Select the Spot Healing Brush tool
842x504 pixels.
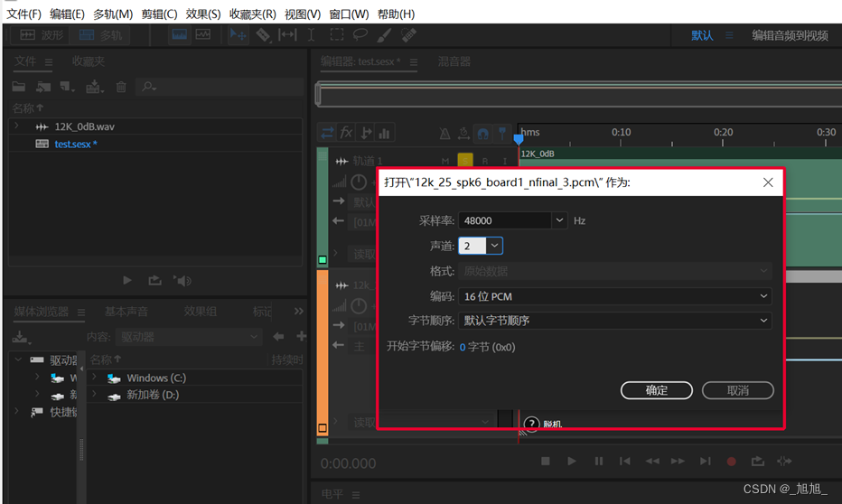pos(408,35)
